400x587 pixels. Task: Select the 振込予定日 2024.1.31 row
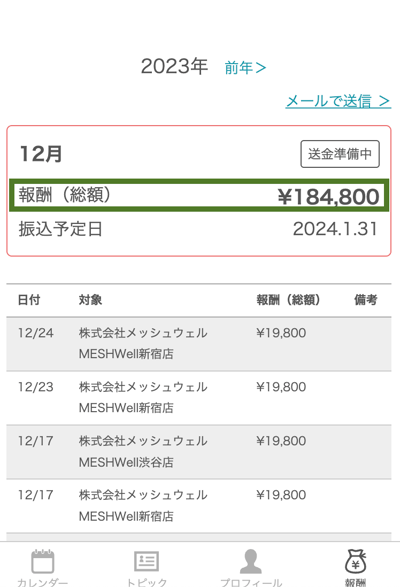(x=199, y=229)
